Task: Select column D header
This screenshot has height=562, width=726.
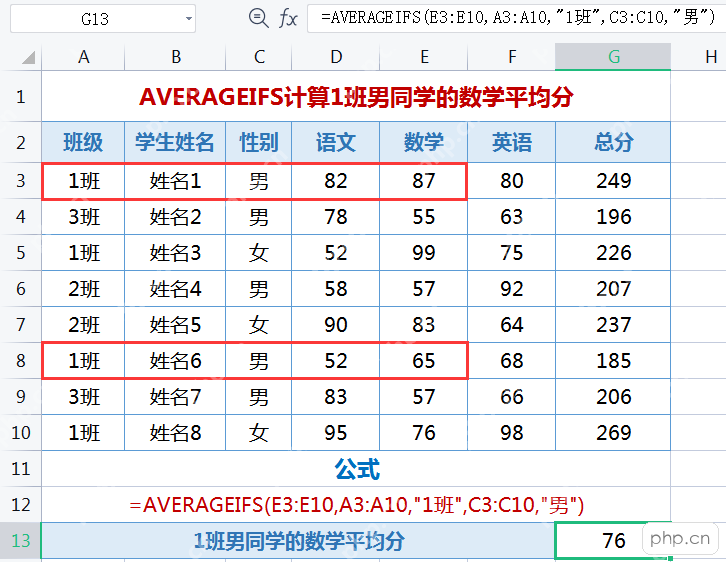Action: click(336, 57)
